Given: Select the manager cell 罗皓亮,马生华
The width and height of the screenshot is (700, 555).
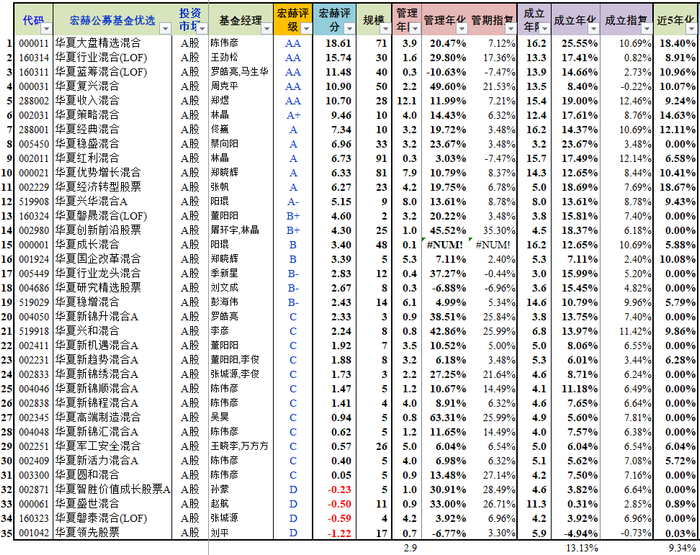Looking at the screenshot, I should pyautogui.click(x=241, y=72).
